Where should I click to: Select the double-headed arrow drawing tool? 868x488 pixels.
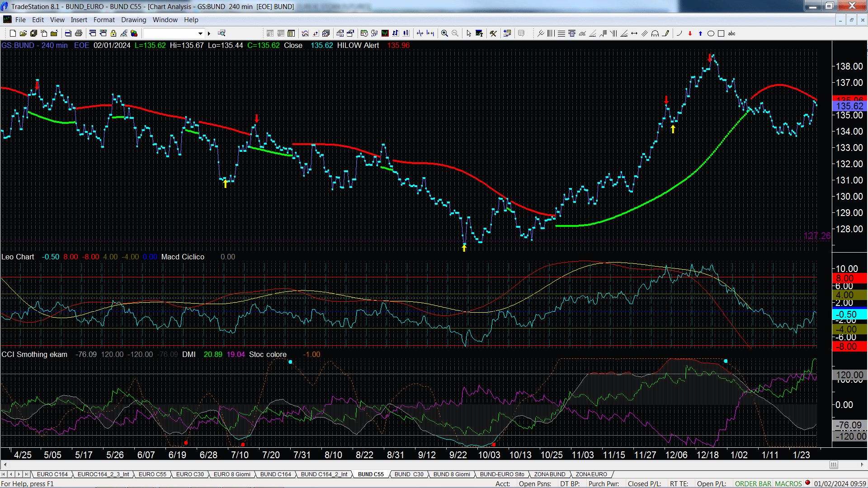pos(634,33)
